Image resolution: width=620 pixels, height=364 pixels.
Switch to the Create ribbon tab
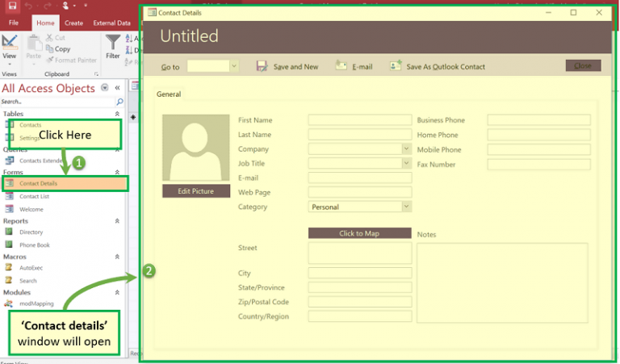click(73, 23)
